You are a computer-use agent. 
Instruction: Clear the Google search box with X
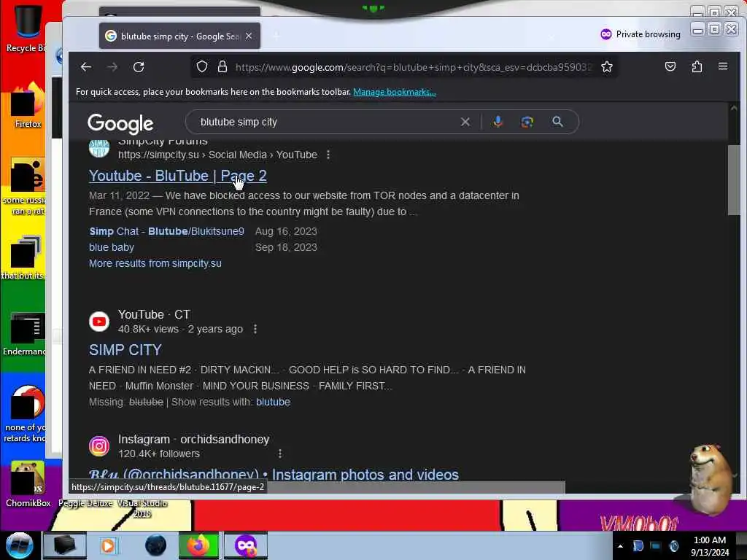(465, 122)
